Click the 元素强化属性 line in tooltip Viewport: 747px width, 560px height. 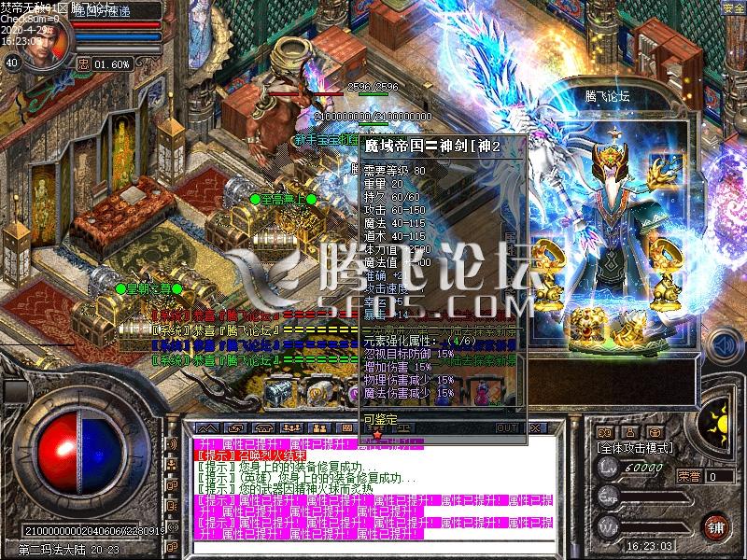click(419, 341)
